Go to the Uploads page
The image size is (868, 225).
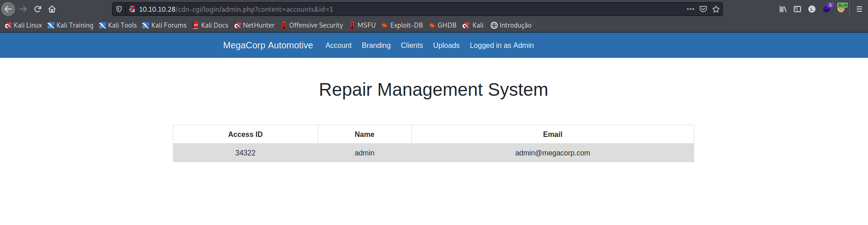click(x=446, y=45)
